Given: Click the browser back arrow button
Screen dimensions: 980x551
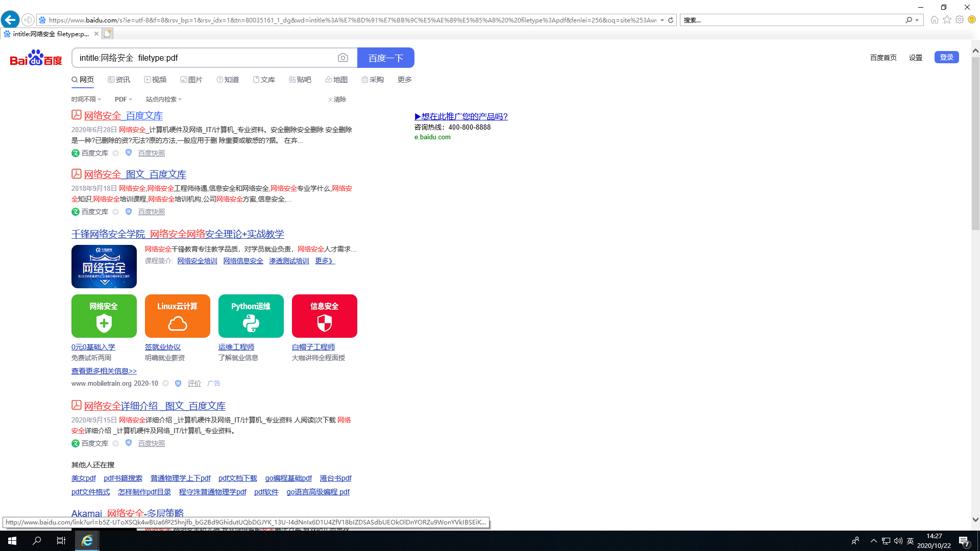Looking at the screenshot, I should point(10,20).
